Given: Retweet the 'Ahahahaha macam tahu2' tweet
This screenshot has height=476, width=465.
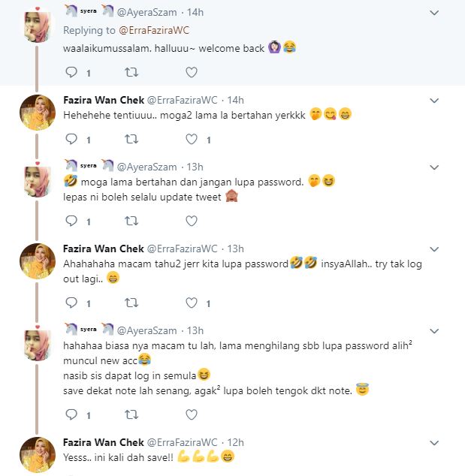Looking at the screenshot, I should [131, 303].
